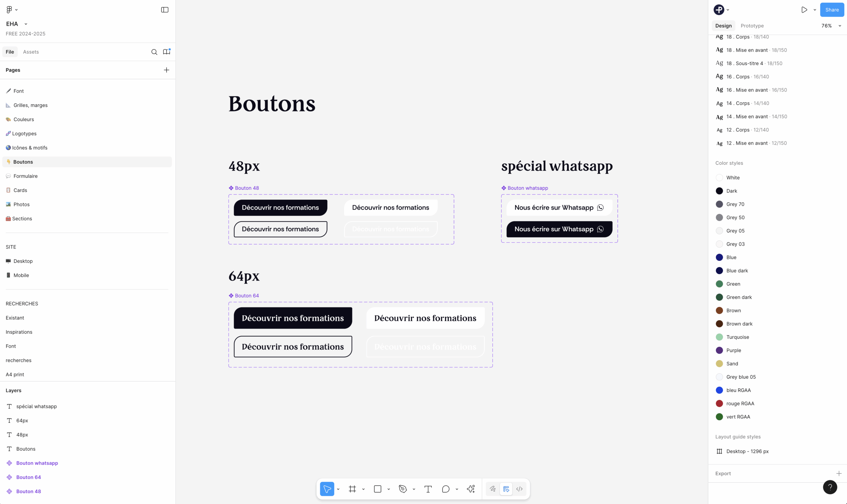Image resolution: width=847 pixels, height=504 pixels.
Task: Select the Pen tool
Action: tap(403, 489)
